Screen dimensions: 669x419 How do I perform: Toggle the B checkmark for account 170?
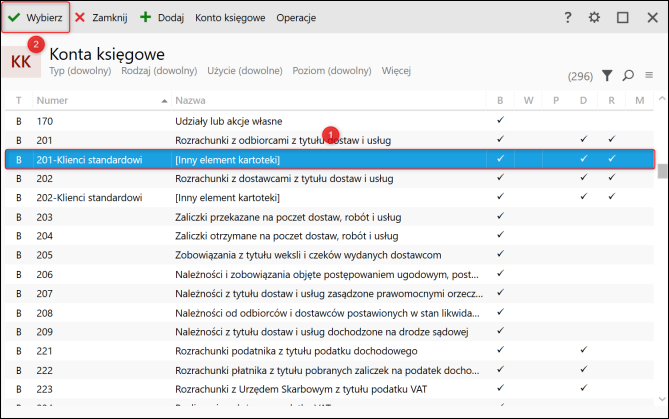tap(500, 120)
